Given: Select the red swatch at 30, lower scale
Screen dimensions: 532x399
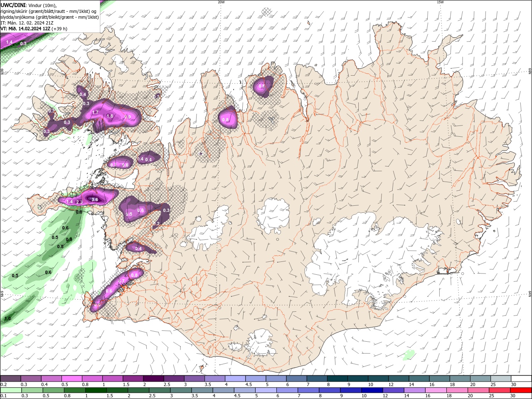Looking at the screenshot, I should 521,390.
